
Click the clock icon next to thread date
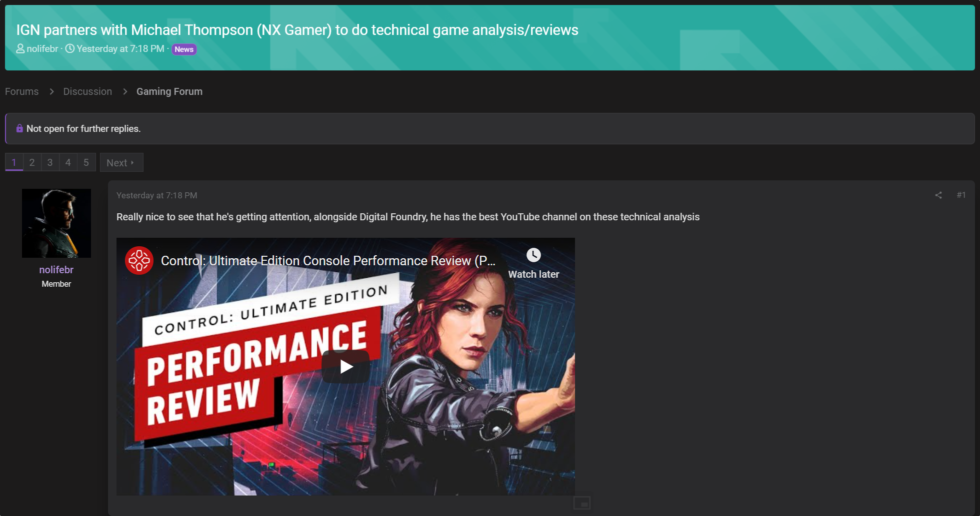[x=70, y=48]
